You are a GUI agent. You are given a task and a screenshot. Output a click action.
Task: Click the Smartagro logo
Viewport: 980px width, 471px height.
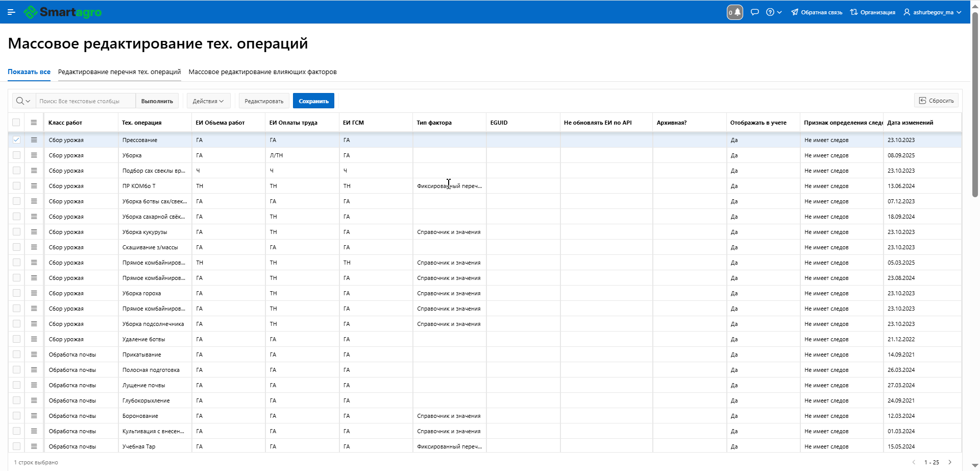click(63, 12)
